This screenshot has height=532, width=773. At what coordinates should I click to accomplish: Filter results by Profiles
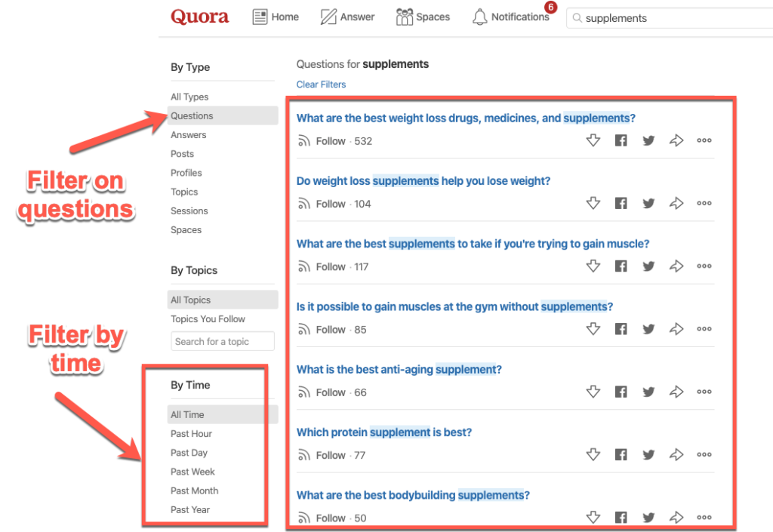coord(186,173)
